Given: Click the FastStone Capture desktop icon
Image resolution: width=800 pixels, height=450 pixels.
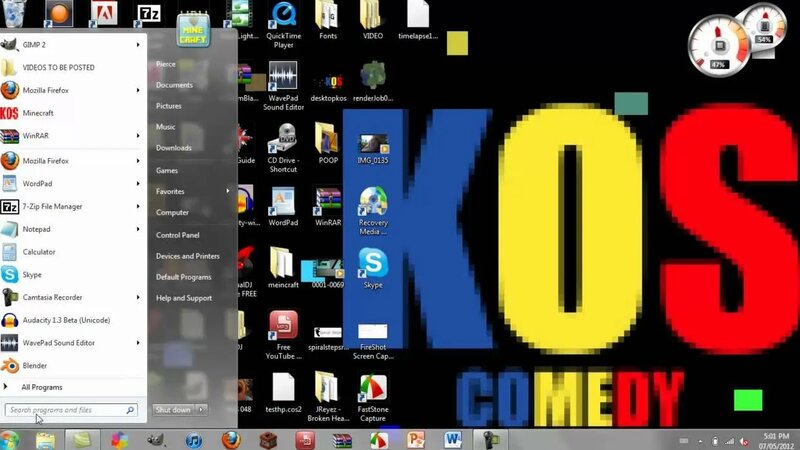Looking at the screenshot, I should click(x=373, y=397).
